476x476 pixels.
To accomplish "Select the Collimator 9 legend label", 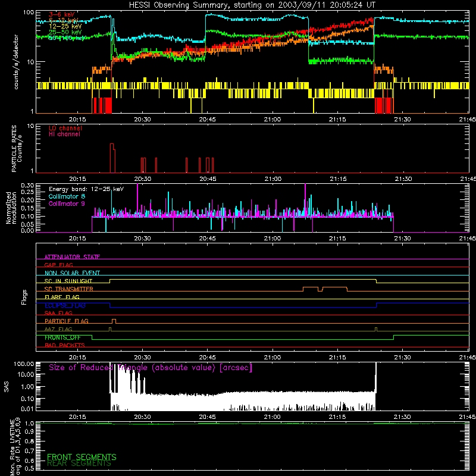I will (x=67, y=203).
